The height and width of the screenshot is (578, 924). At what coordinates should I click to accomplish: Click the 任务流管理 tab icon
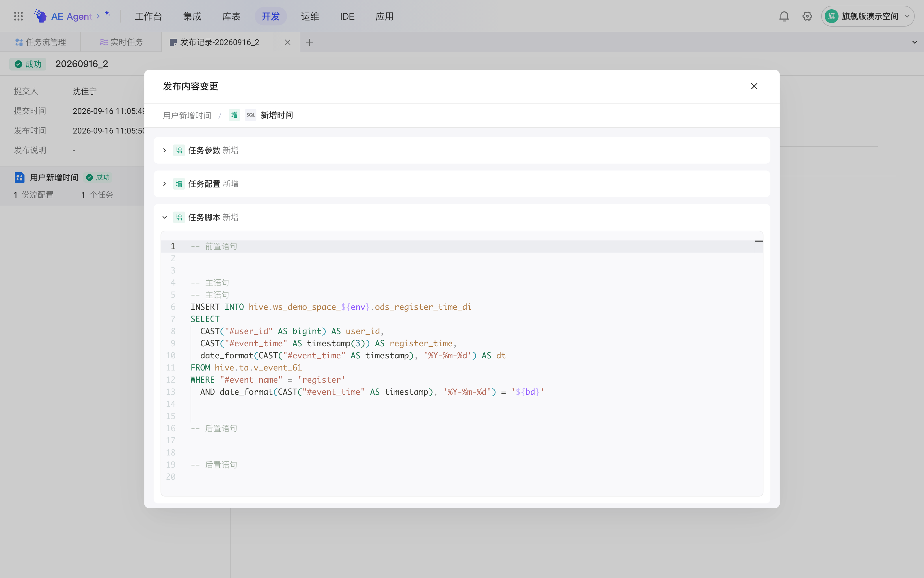tap(19, 42)
